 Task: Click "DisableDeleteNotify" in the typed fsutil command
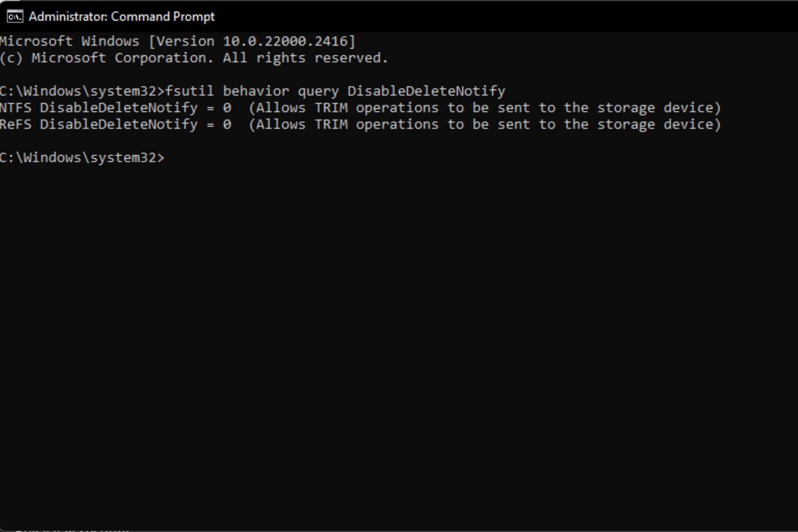(426, 91)
